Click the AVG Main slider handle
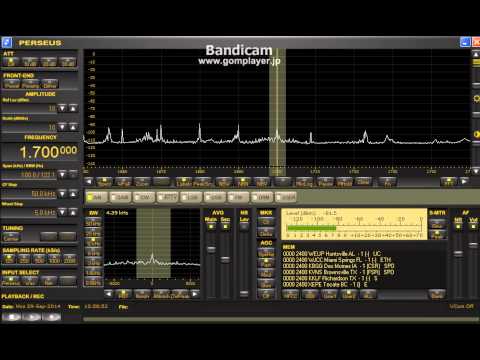The width and height of the screenshot is (480, 360). (211, 249)
